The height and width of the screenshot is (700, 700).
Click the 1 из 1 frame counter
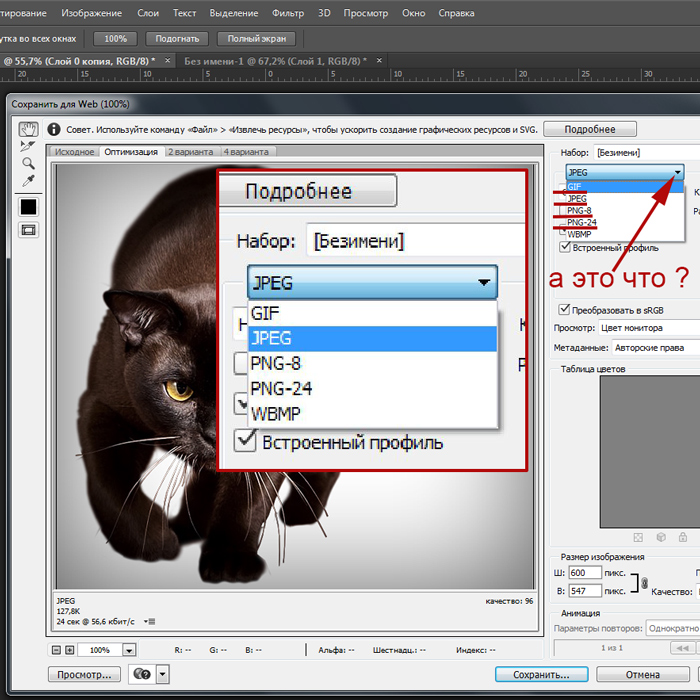612,648
